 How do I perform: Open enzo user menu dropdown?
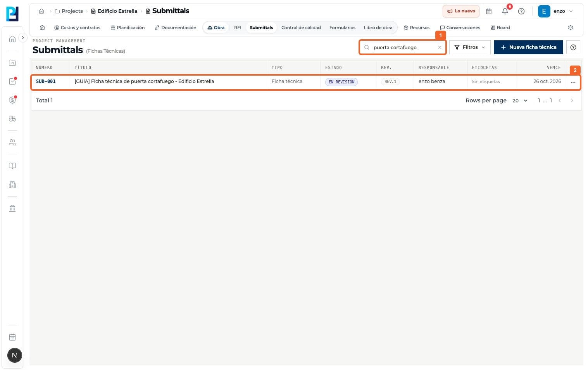click(555, 11)
